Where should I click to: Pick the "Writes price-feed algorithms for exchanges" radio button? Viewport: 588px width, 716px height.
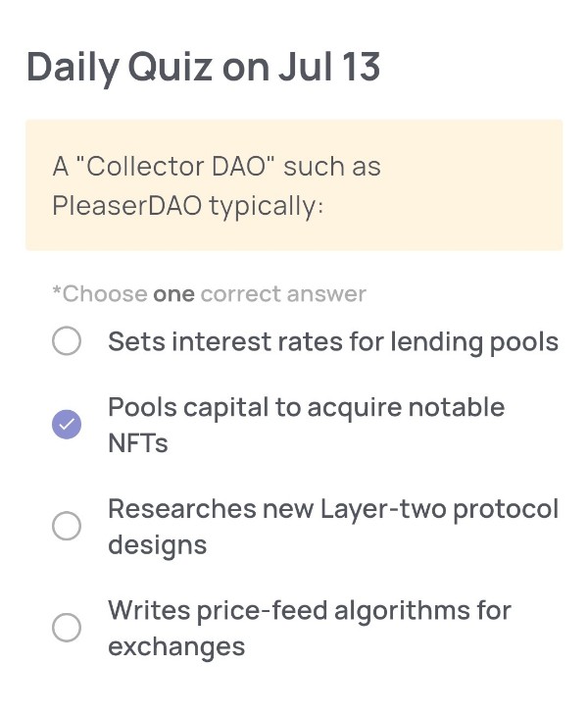point(67,628)
